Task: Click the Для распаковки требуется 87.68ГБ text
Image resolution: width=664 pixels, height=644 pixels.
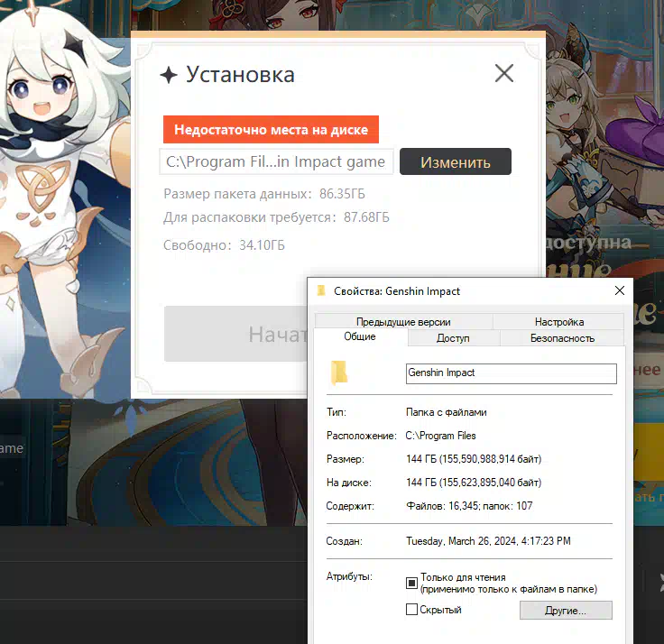Action: click(x=276, y=217)
